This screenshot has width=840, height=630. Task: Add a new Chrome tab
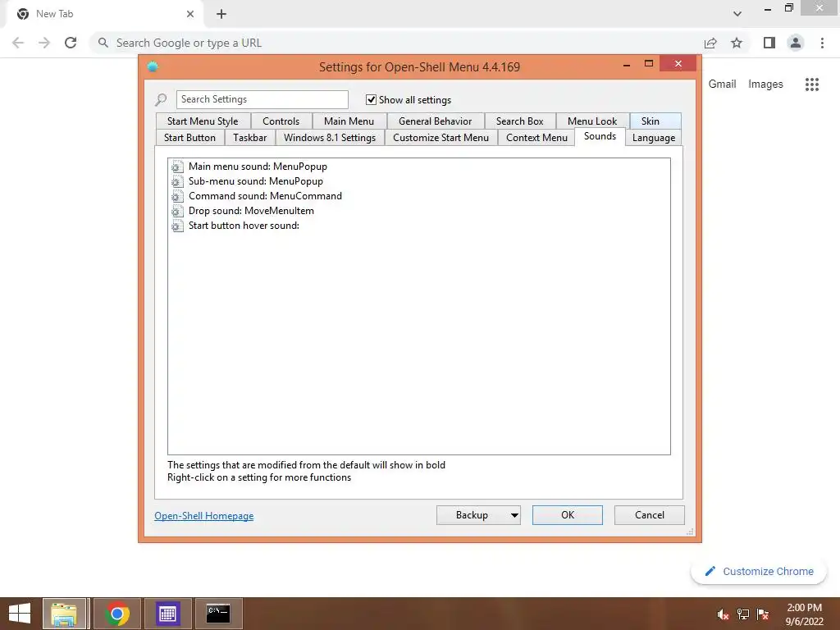(221, 14)
